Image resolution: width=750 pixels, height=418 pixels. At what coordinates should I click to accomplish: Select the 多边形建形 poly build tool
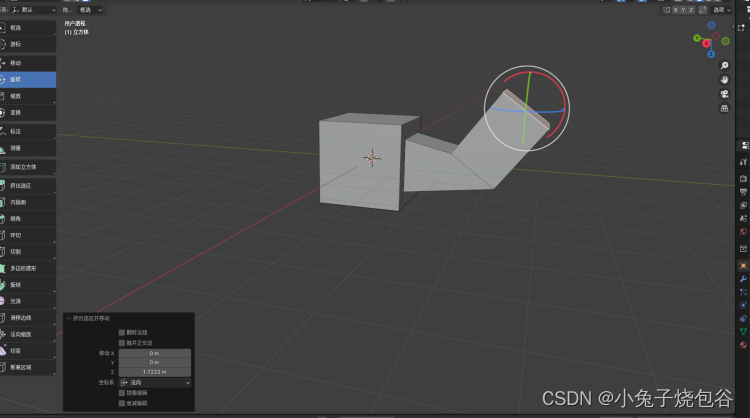[x=28, y=268]
